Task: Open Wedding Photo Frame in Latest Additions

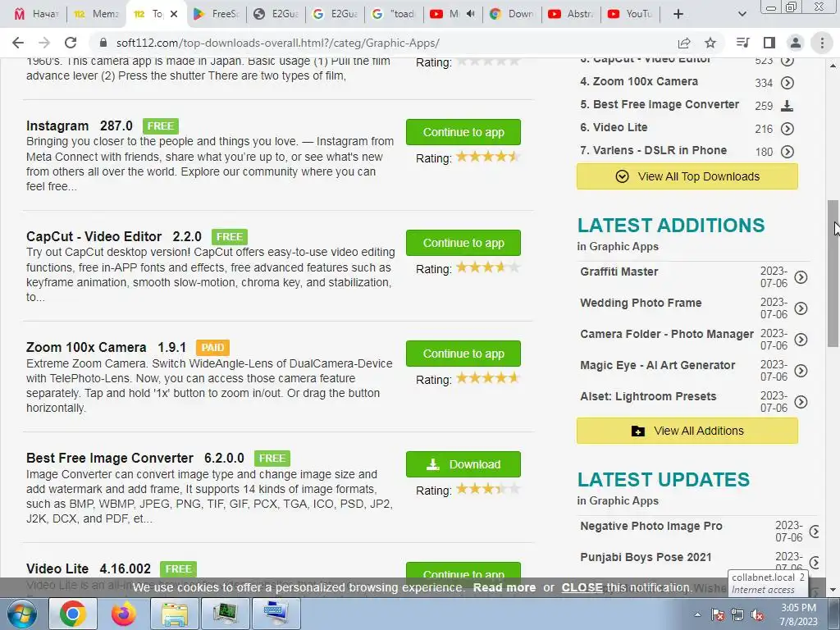Action: (x=641, y=303)
